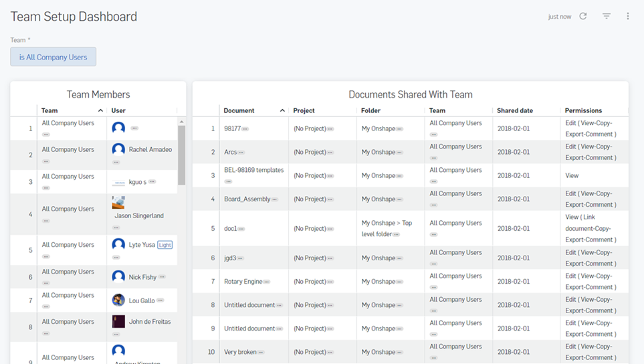Image resolution: width=644 pixels, height=364 pixels.
Task: Click Rachel Amadeo's user avatar
Action: pyautogui.click(x=118, y=149)
